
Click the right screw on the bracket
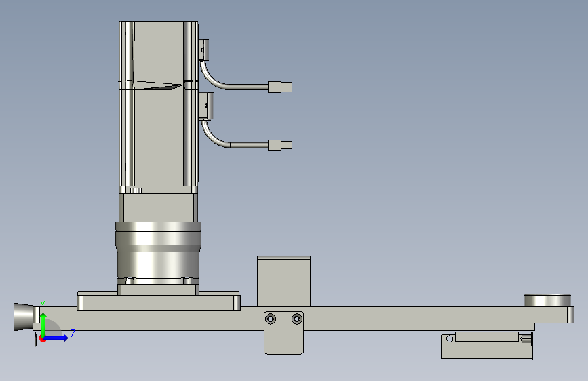click(x=297, y=319)
